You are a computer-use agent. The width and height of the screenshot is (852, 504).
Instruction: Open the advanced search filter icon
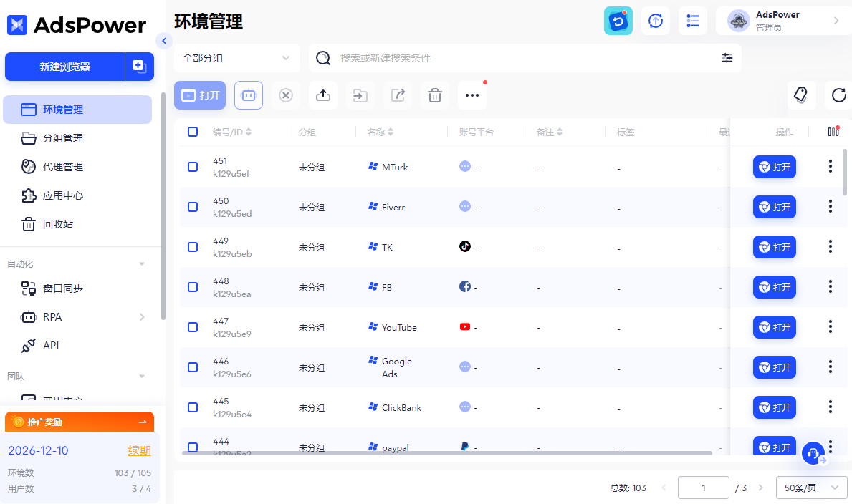(727, 57)
